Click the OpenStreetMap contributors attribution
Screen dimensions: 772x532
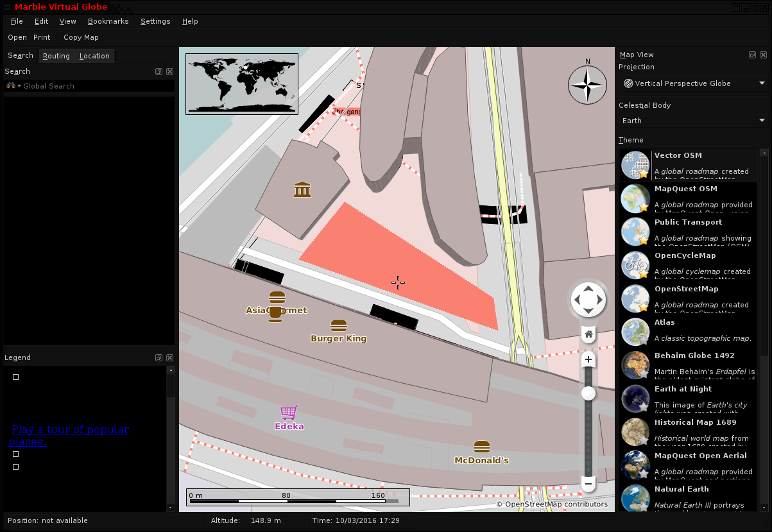click(552, 504)
